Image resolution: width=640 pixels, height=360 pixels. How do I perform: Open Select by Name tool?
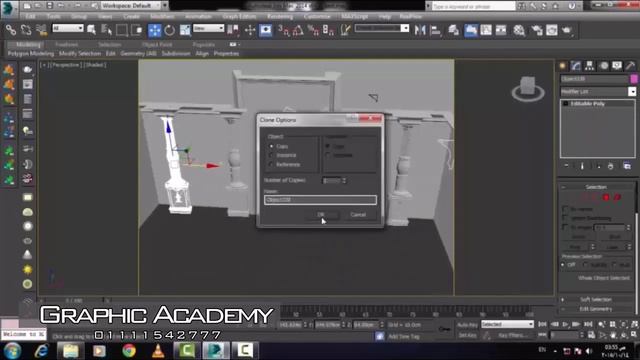coord(106,30)
